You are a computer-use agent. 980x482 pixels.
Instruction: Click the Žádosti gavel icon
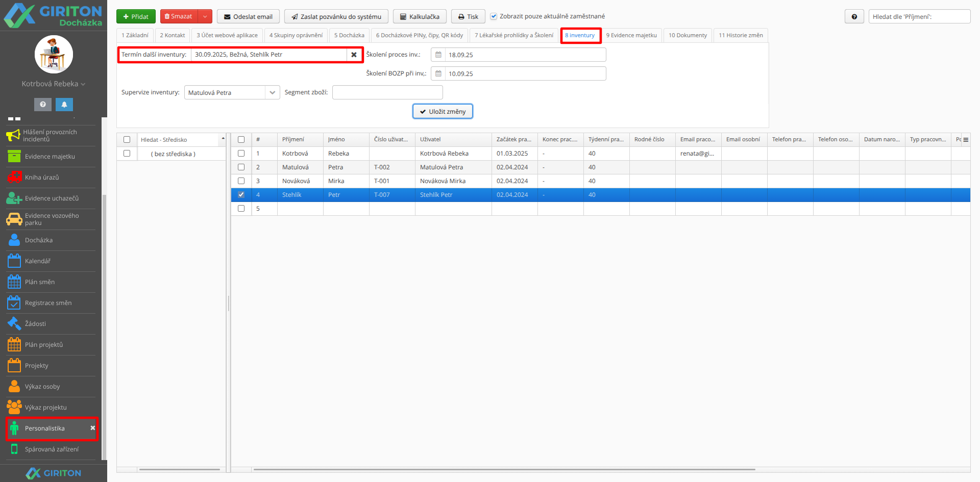click(14, 324)
